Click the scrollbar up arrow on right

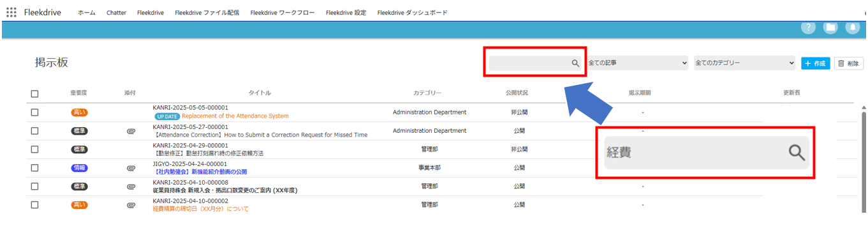click(x=864, y=108)
